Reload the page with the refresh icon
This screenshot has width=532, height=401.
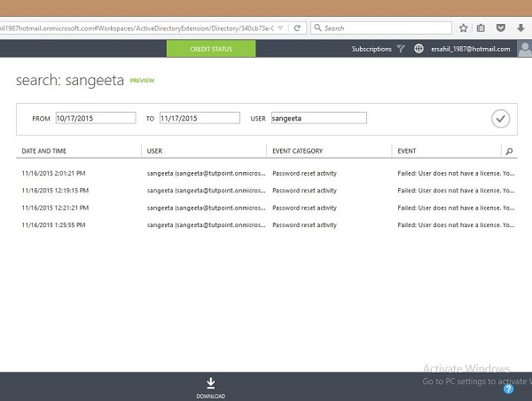coord(297,28)
